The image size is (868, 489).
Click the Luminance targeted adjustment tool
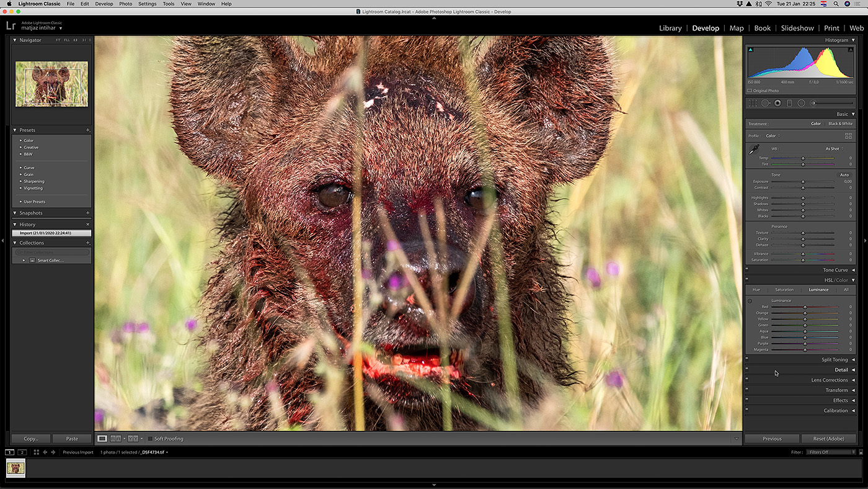click(750, 301)
